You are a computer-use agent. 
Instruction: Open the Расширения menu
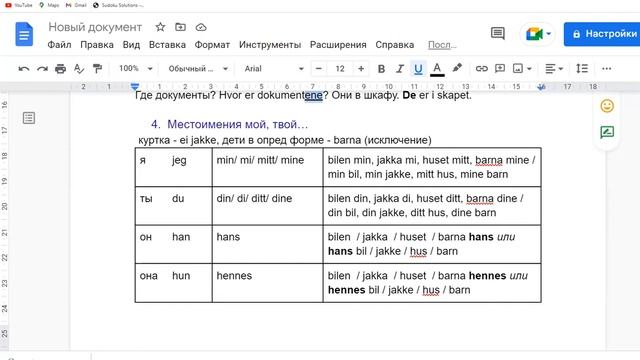click(338, 45)
